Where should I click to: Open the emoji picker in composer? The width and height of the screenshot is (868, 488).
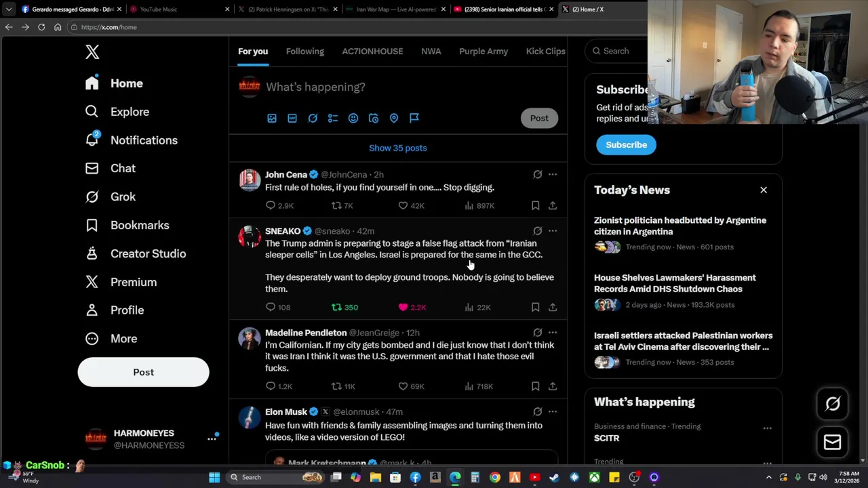(x=353, y=118)
